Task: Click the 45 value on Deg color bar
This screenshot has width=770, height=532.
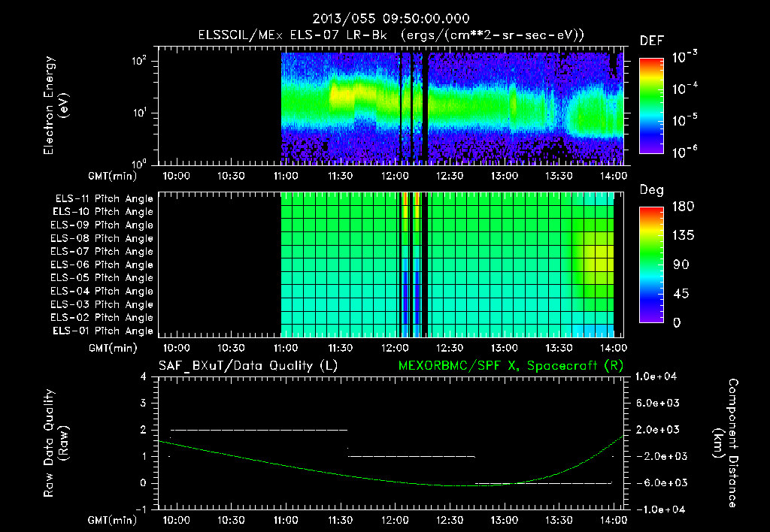Action: point(681,294)
